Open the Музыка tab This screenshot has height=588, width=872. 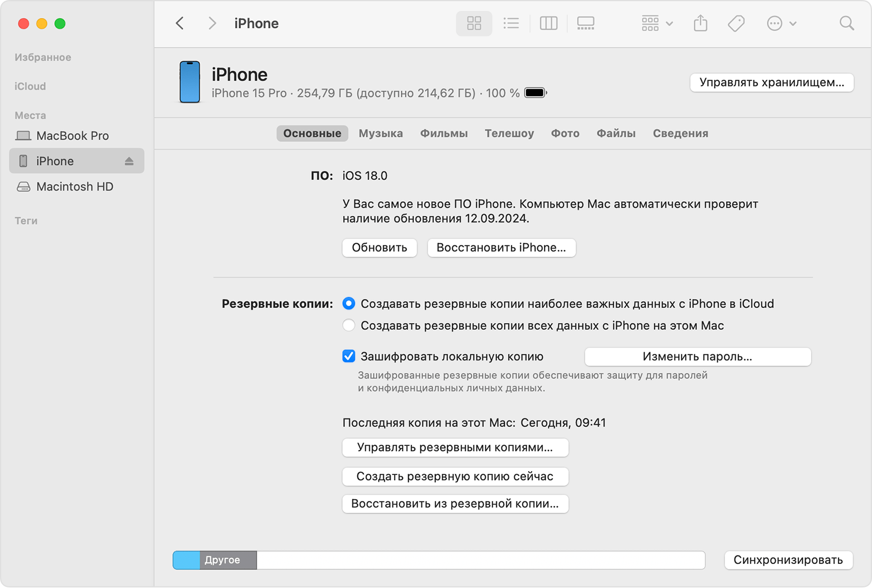(381, 134)
